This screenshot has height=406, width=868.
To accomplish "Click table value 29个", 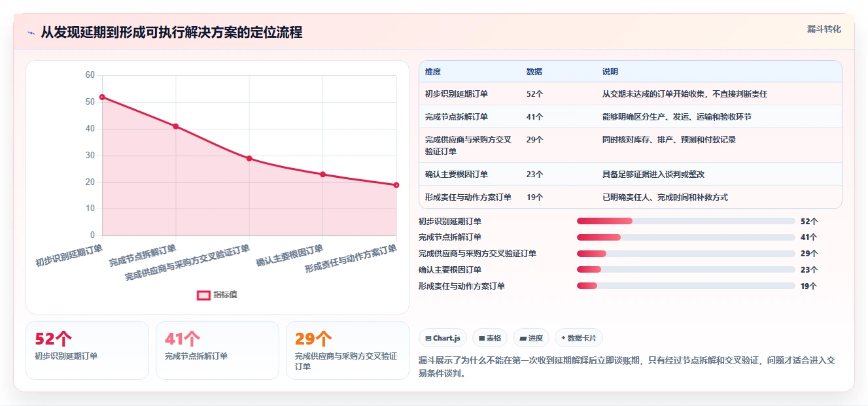I will click(535, 140).
